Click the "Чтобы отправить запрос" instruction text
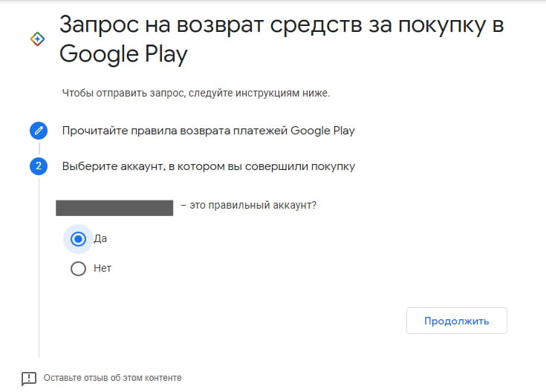Image resolution: width=546 pixels, height=392 pixels. coord(195,94)
